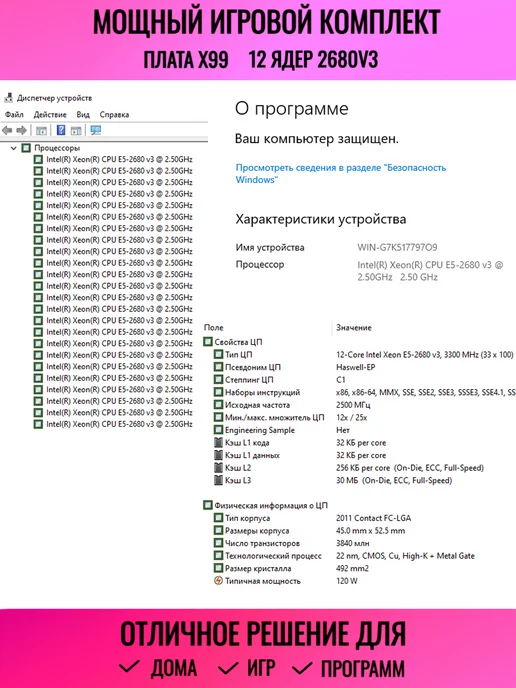The image size is (516, 688).
Task: Go forward with the right arrow toolbar button
Action: tap(21, 130)
